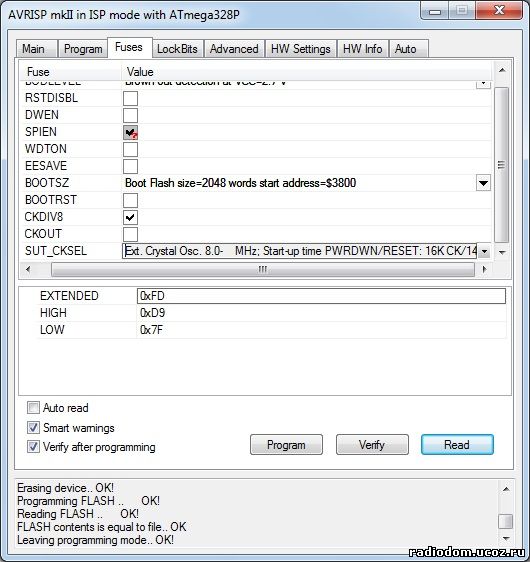This screenshot has height=562, width=530.
Task: Disable Verify after programming
Action: (x=33, y=447)
